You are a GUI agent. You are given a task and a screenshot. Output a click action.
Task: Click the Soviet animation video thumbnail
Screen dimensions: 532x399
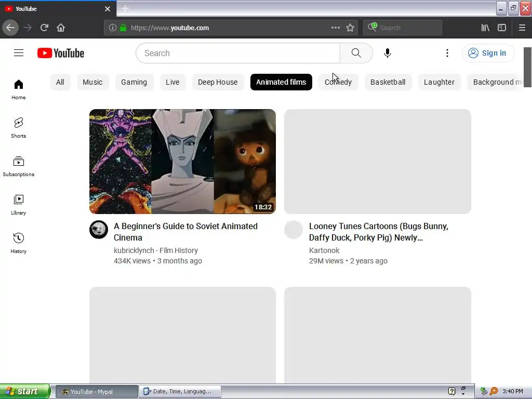point(182,162)
